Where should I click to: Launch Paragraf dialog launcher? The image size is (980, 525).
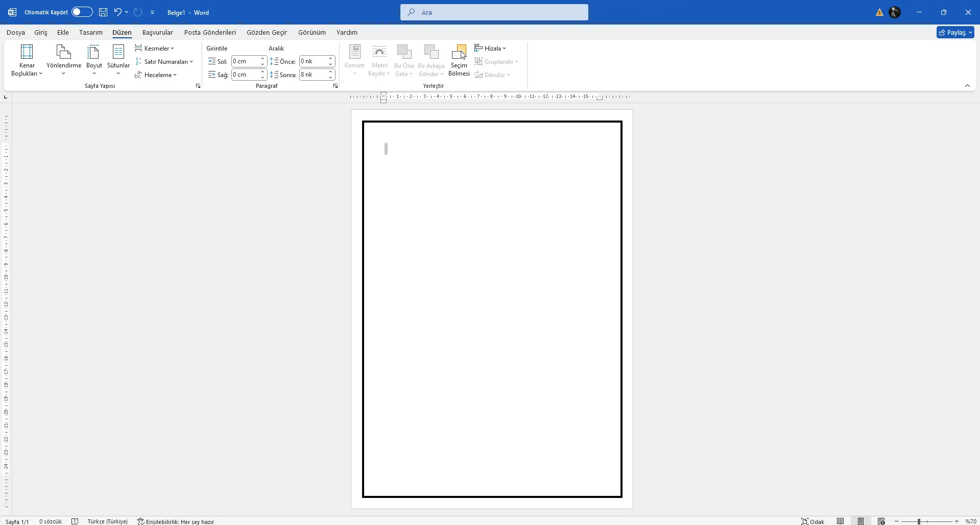(x=336, y=86)
